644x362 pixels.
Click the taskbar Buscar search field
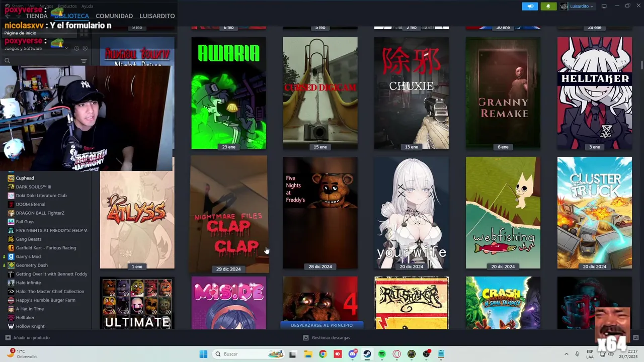click(x=249, y=354)
